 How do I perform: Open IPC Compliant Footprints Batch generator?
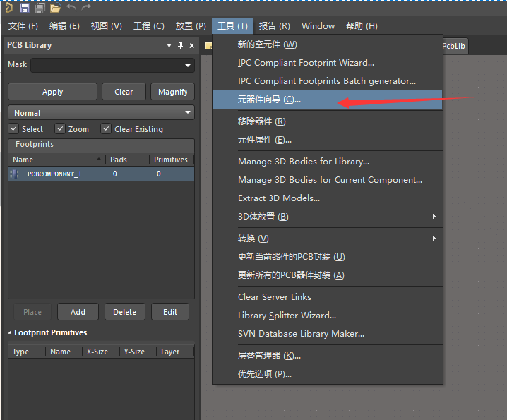(x=328, y=81)
